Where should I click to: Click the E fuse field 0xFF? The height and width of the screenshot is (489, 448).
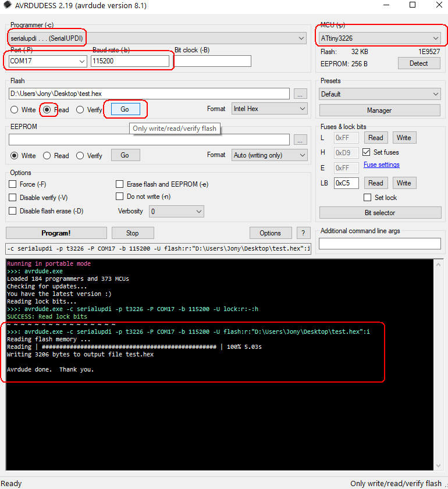[x=346, y=168]
